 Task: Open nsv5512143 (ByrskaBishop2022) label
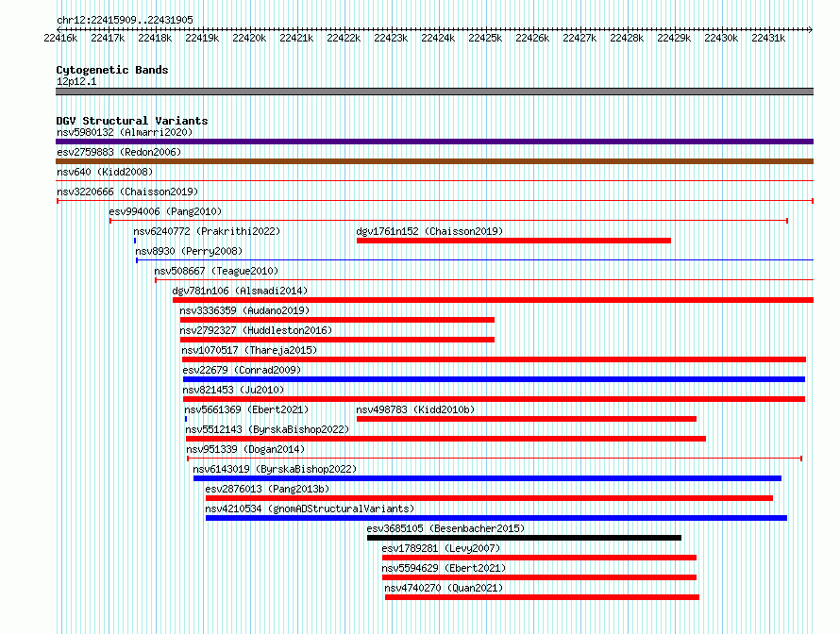coord(267,429)
